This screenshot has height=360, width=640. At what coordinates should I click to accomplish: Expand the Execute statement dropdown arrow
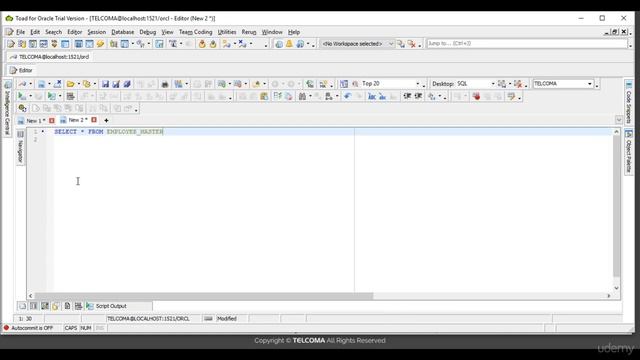point(30,96)
